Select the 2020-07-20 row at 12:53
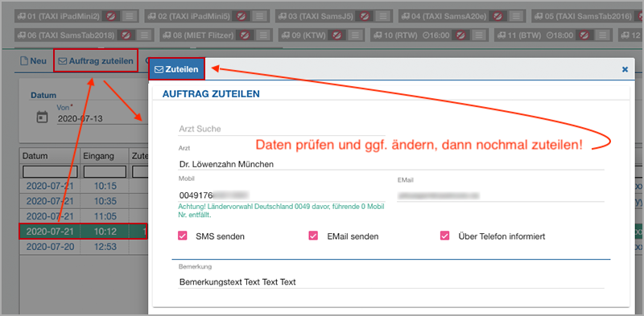Image resolution: width=644 pixels, height=316 pixels. click(84, 247)
